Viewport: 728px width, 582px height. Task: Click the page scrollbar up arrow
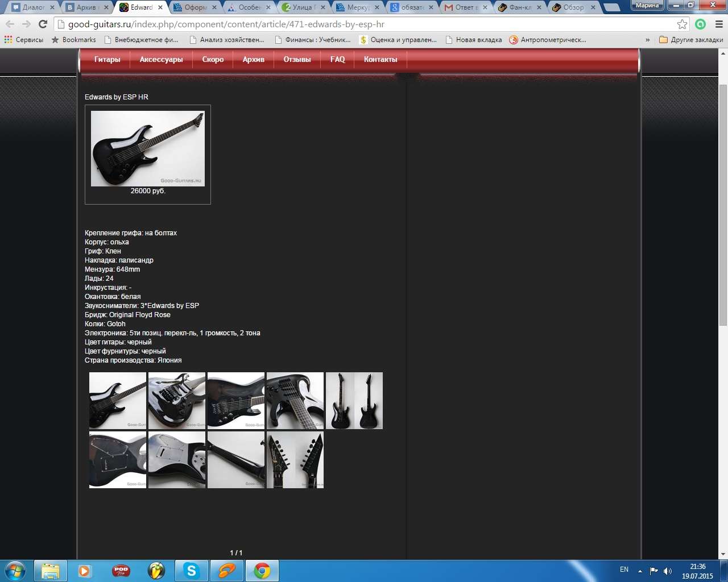click(x=723, y=53)
